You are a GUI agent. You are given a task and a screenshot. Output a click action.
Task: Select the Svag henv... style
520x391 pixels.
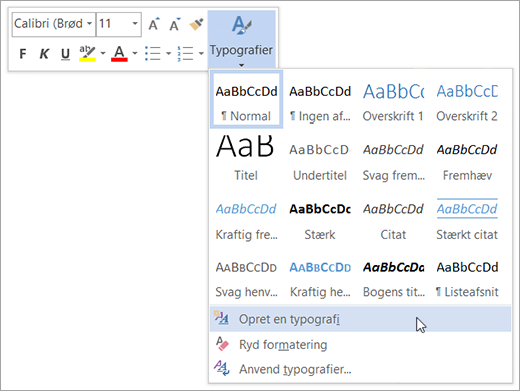[x=246, y=279]
